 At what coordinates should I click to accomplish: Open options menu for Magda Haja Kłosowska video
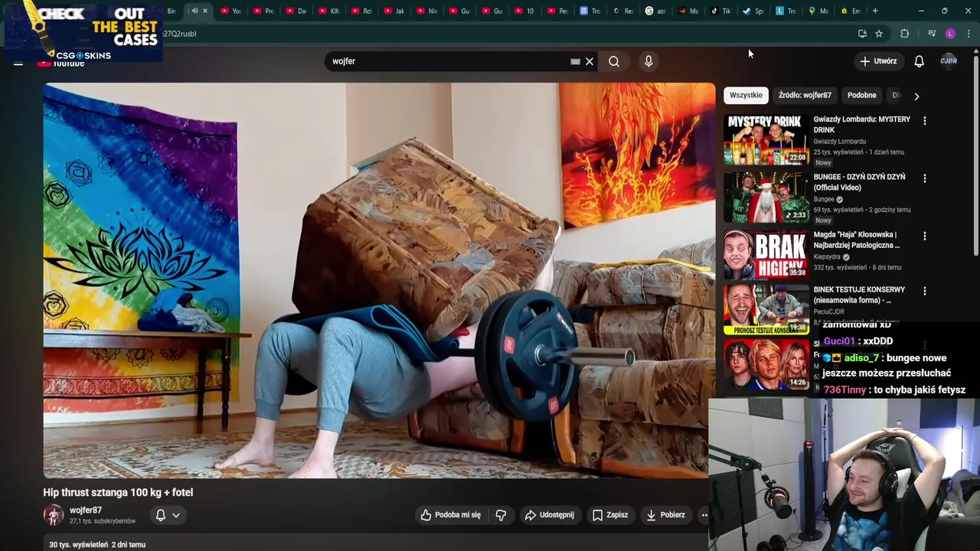924,236
